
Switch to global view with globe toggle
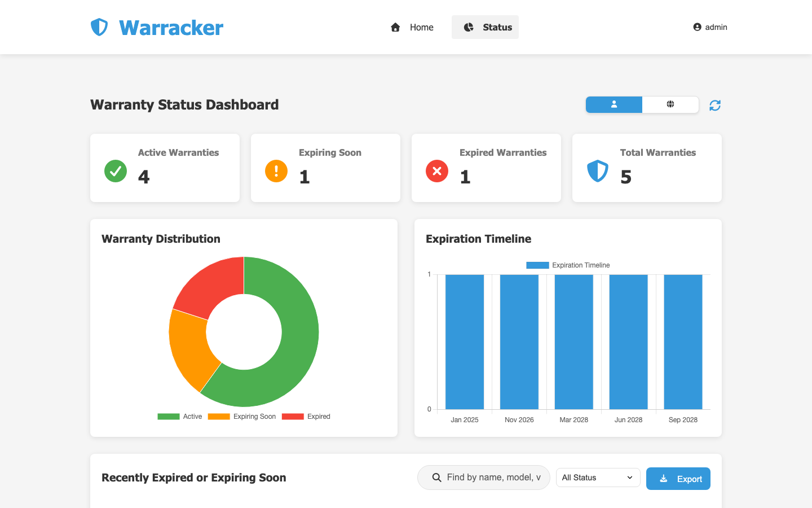click(x=670, y=104)
